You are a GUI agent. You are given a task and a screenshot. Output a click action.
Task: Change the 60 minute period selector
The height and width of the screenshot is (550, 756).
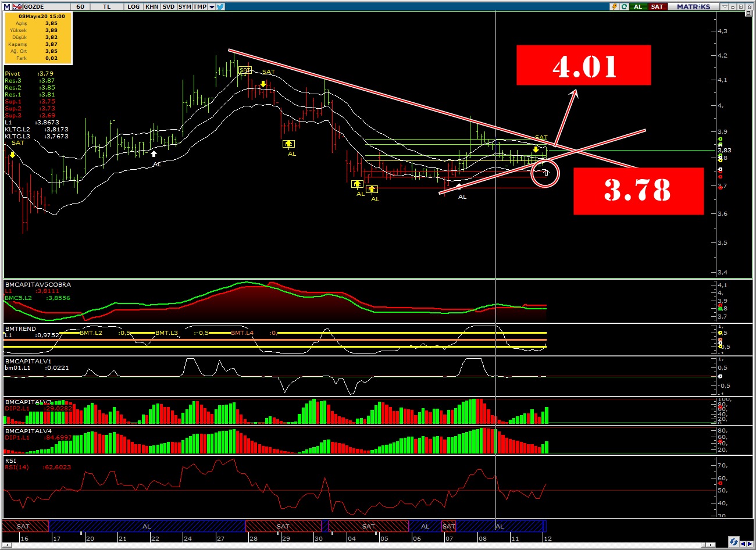(80, 6)
